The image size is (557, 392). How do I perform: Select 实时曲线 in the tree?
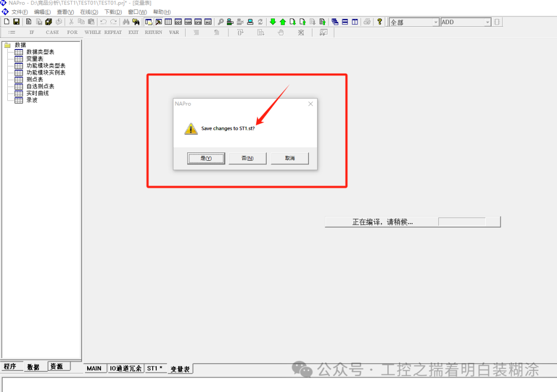(x=37, y=93)
